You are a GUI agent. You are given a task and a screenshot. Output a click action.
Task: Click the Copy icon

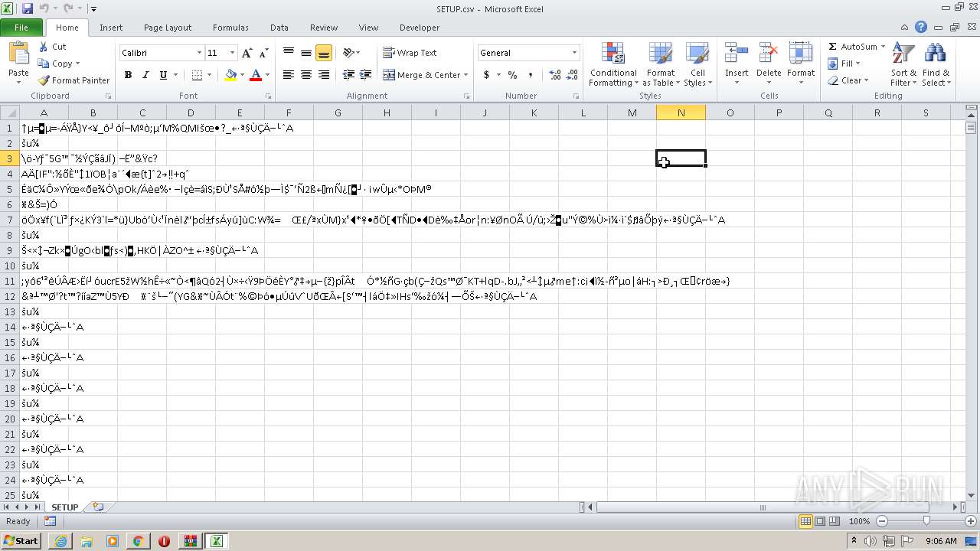coord(44,64)
